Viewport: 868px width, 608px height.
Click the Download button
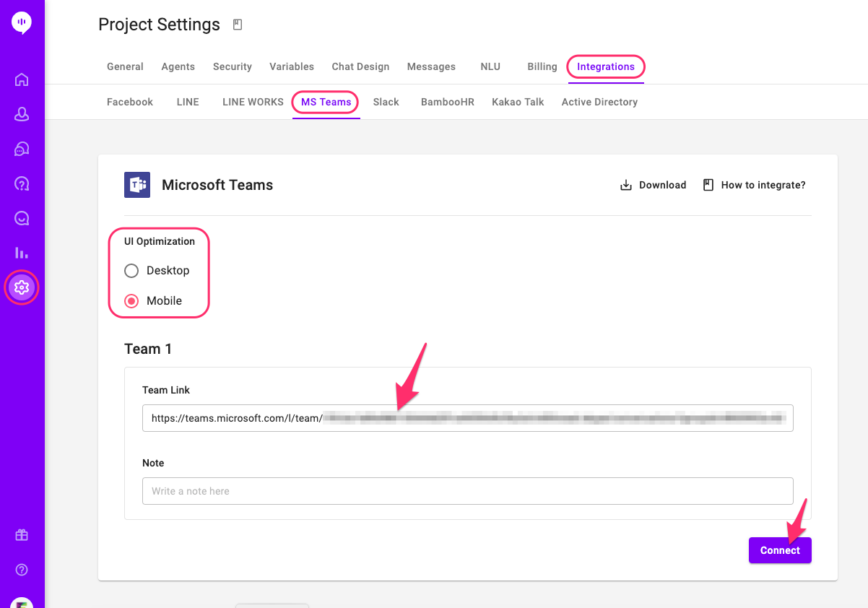(654, 185)
